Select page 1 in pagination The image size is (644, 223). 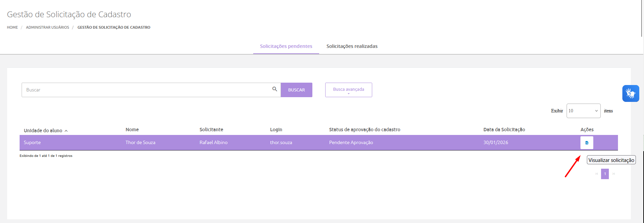pos(605,174)
